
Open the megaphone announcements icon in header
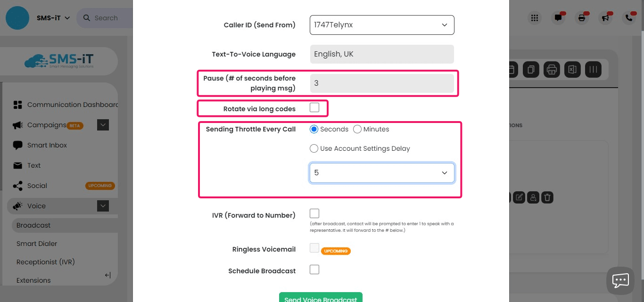(x=605, y=18)
